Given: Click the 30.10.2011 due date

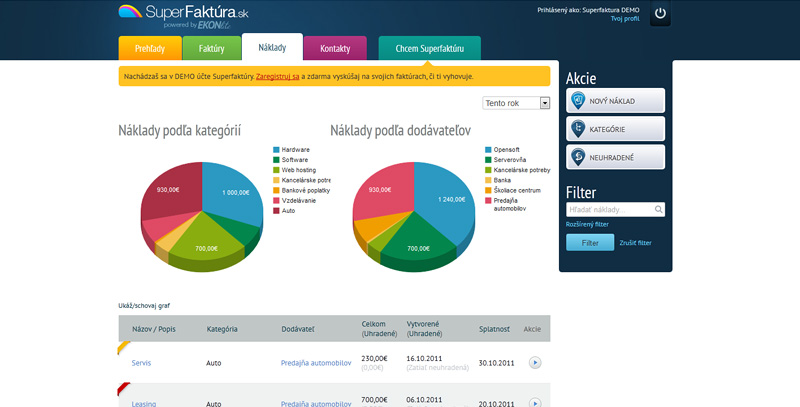Looking at the screenshot, I should tap(496, 363).
